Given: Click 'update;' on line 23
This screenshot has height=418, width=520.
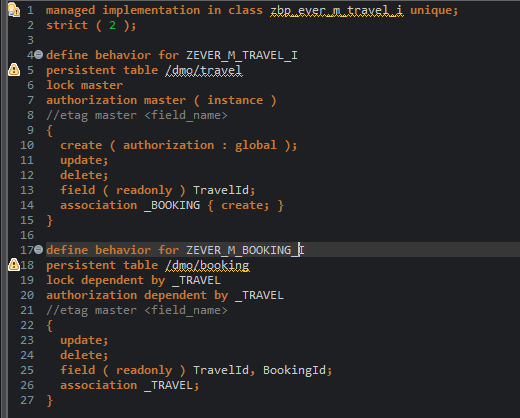Looking at the screenshot, I should coord(84,340).
